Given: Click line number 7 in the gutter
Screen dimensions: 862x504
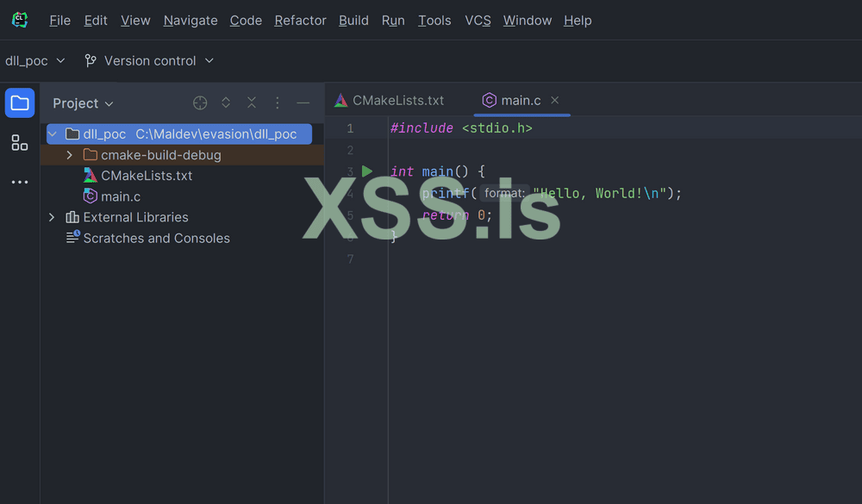Looking at the screenshot, I should tap(350, 258).
